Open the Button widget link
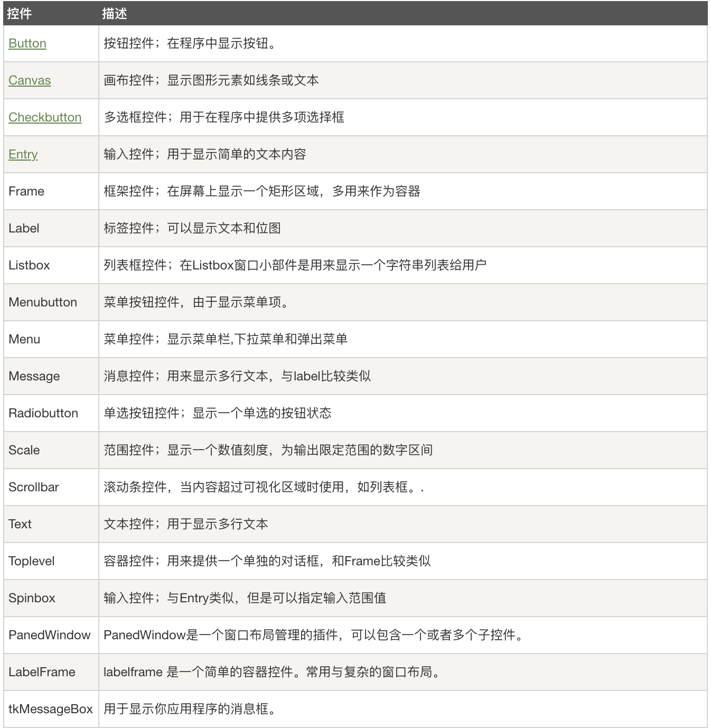The image size is (711, 728). tap(27, 43)
